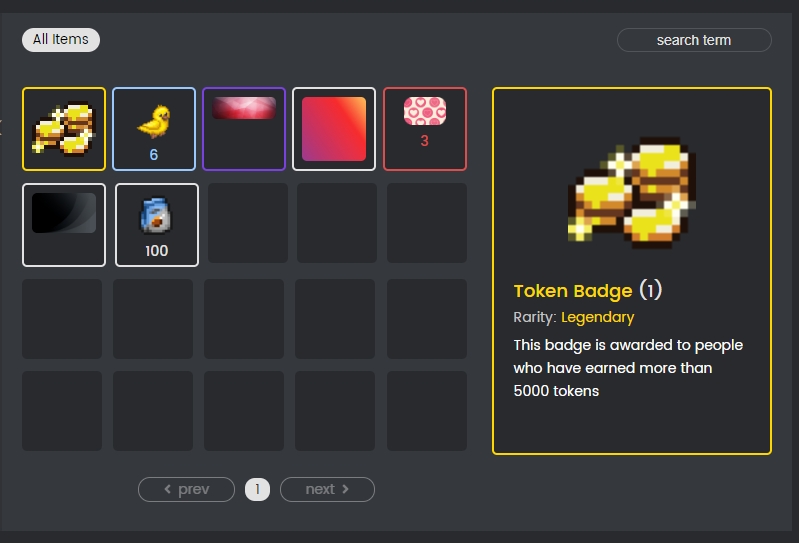
Task: Click the large Token Badge preview image
Action: click(x=632, y=193)
